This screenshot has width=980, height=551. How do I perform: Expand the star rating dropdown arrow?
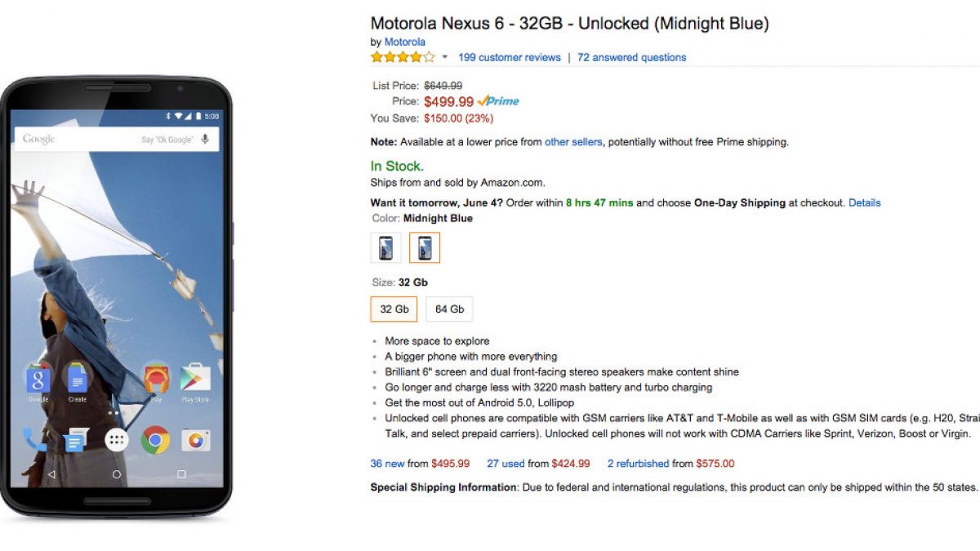coord(445,58)
